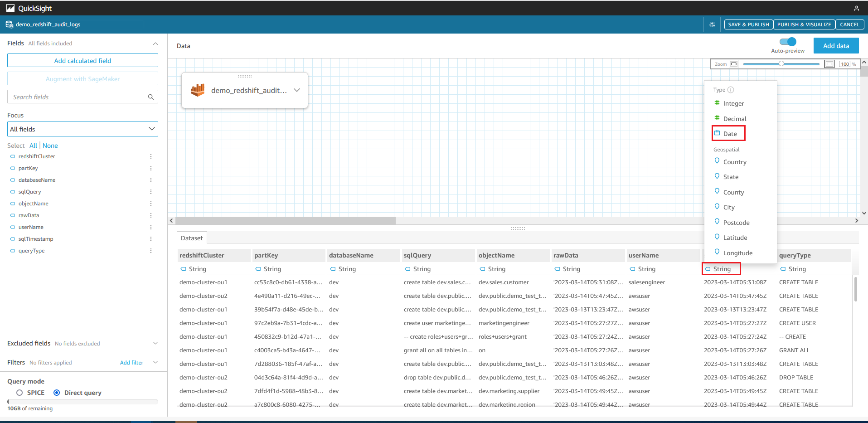
Task: Click the QuickSight logo icon
Action: point(10,8)
